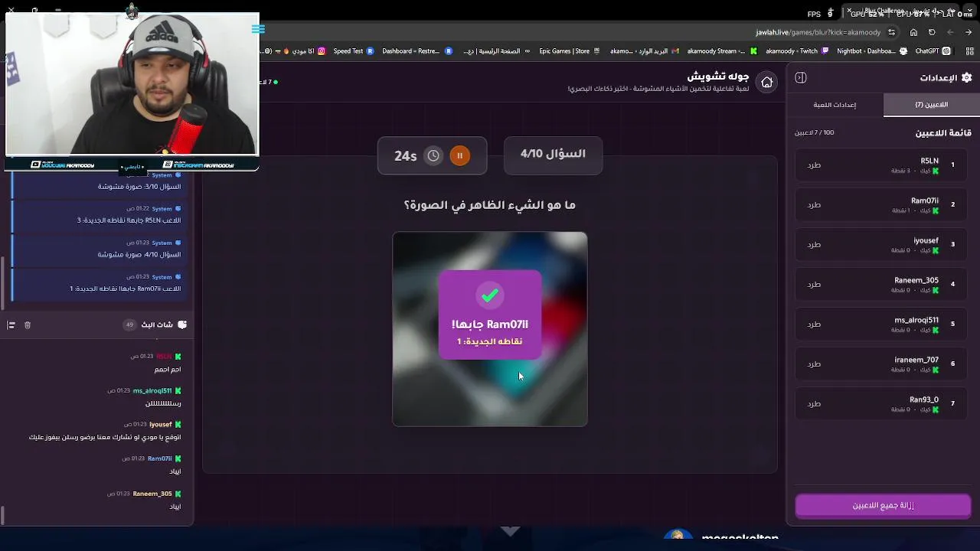
Task: Clear chat with the trash icon
Action: click(x=28, y=325)
